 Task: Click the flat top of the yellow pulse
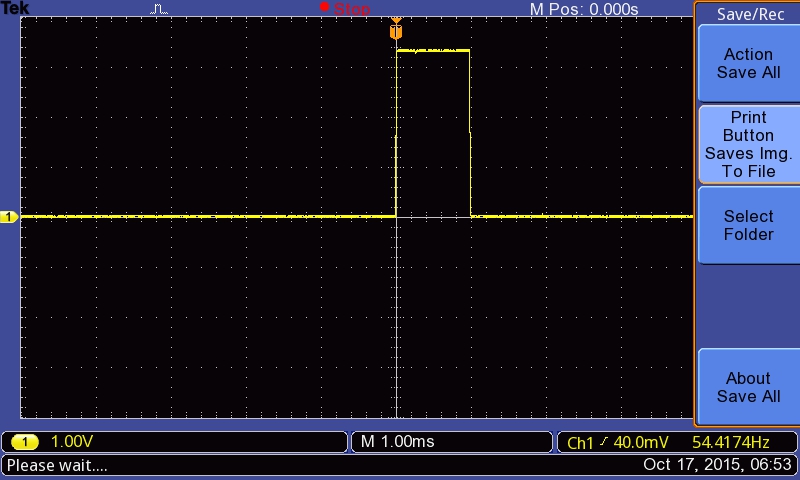point(433,50)
